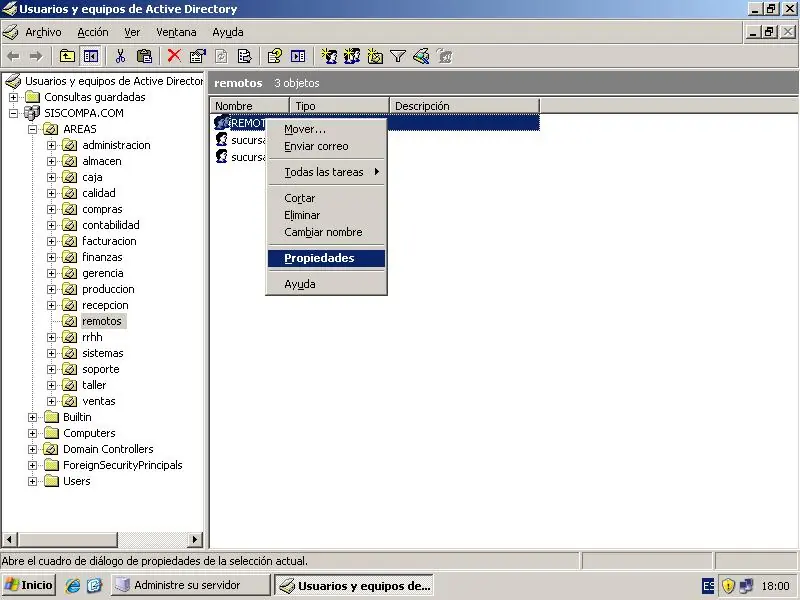Open the Ayuda menu in menu bar

coord(228,32)
